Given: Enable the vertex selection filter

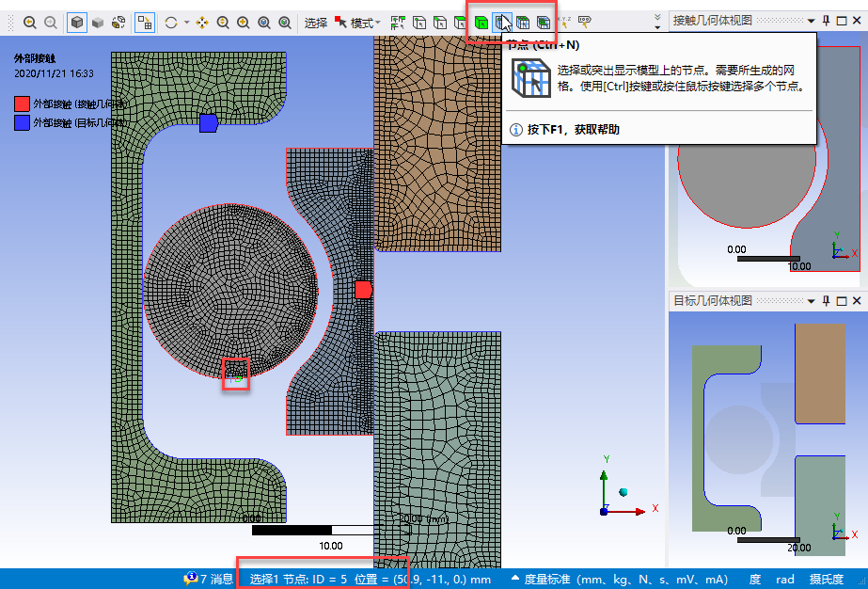Looking at the screenshot, I should pyautogui.click(x=419, y=23).
